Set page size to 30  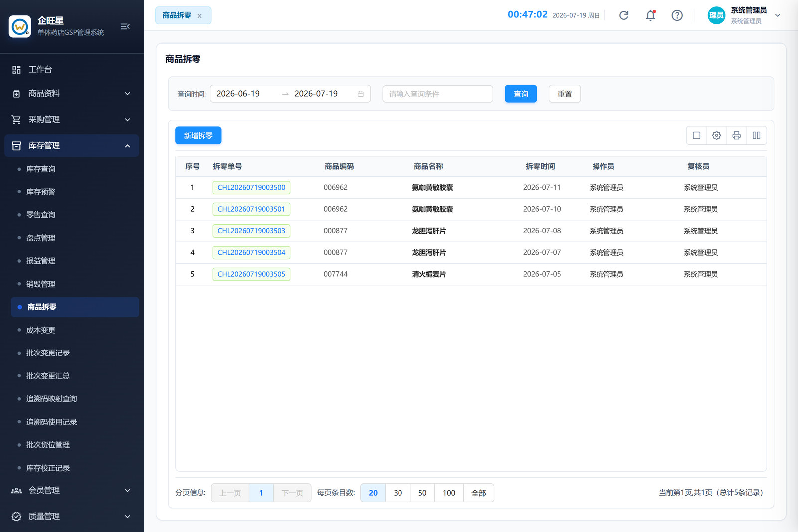[x=398, y=493]
